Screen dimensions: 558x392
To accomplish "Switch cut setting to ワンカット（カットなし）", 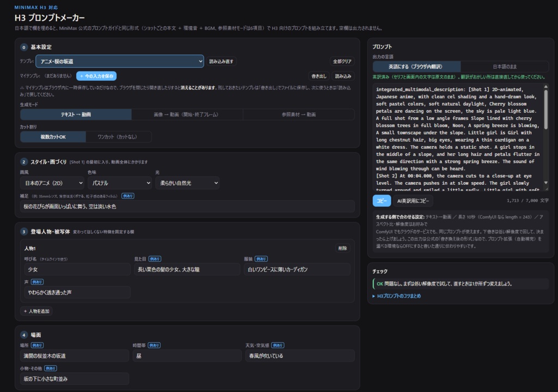I will click(118, 137).
